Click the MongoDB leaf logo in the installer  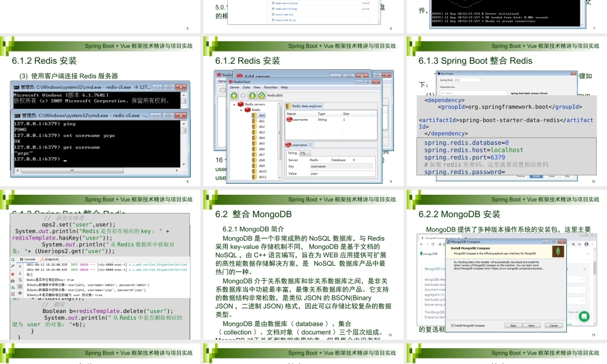pyautogui.click(x=558, y=252)
